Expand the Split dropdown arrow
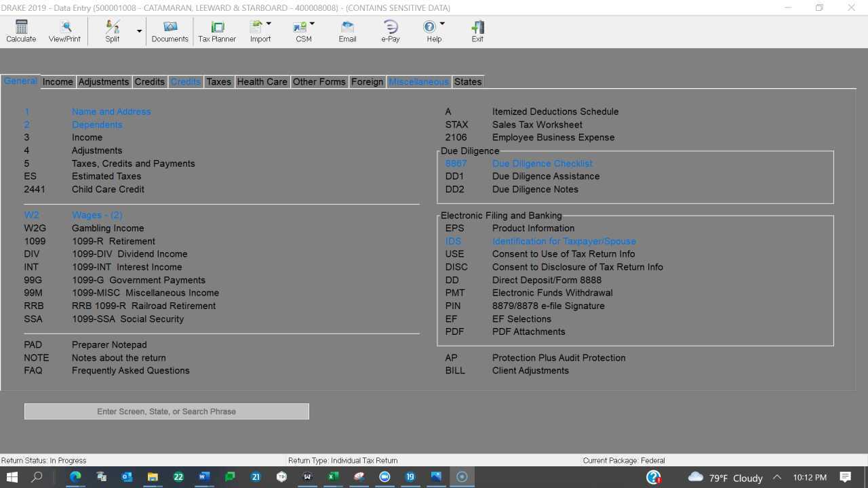The image size is (868, 488). pos(140,31)
